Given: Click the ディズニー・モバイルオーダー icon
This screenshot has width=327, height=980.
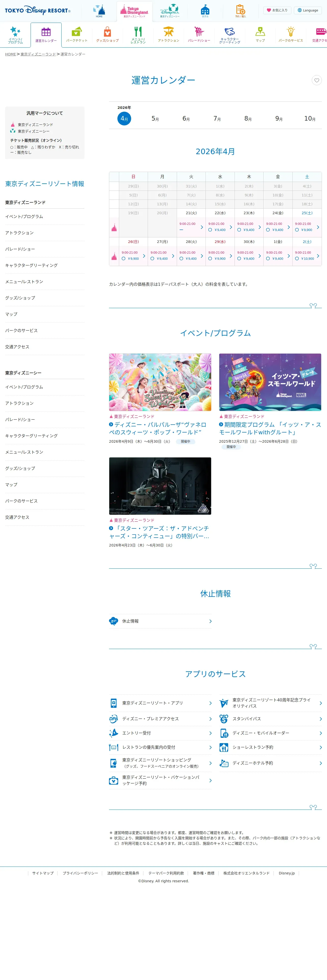Looking at the screenshot, I should pos(224,733).
